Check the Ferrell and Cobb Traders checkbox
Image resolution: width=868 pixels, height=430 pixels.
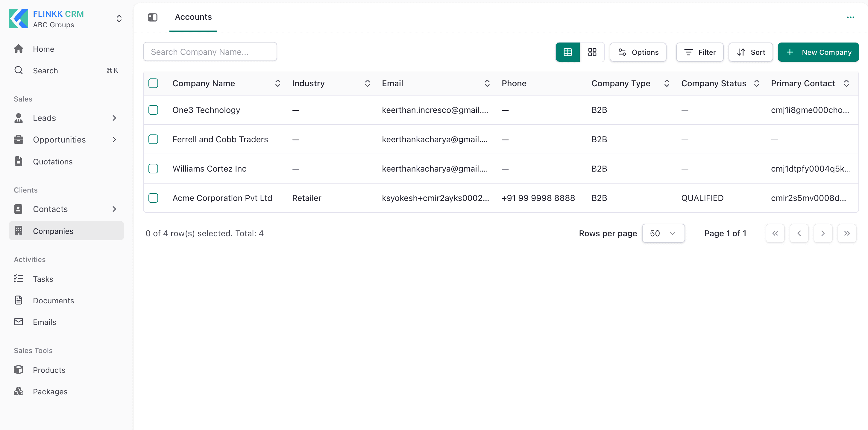click(x=153, y=139)
